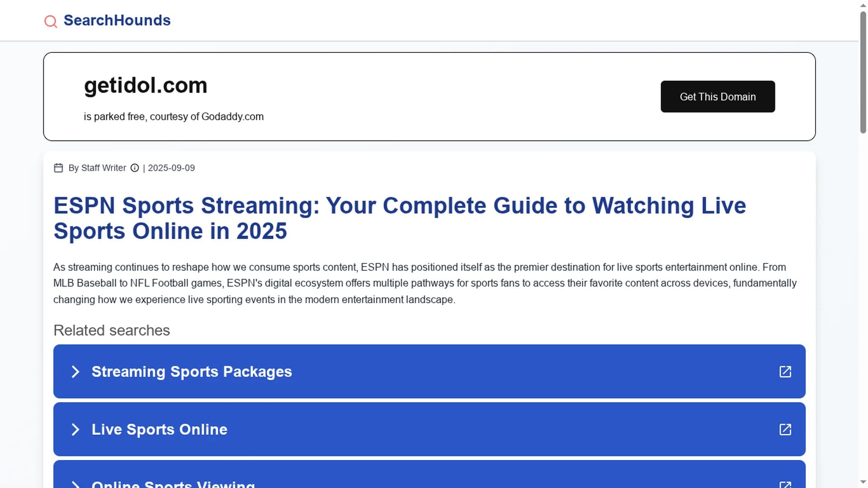Click the page vertical scrollbar thumb
Screen dimensions: 868x488
863,72
